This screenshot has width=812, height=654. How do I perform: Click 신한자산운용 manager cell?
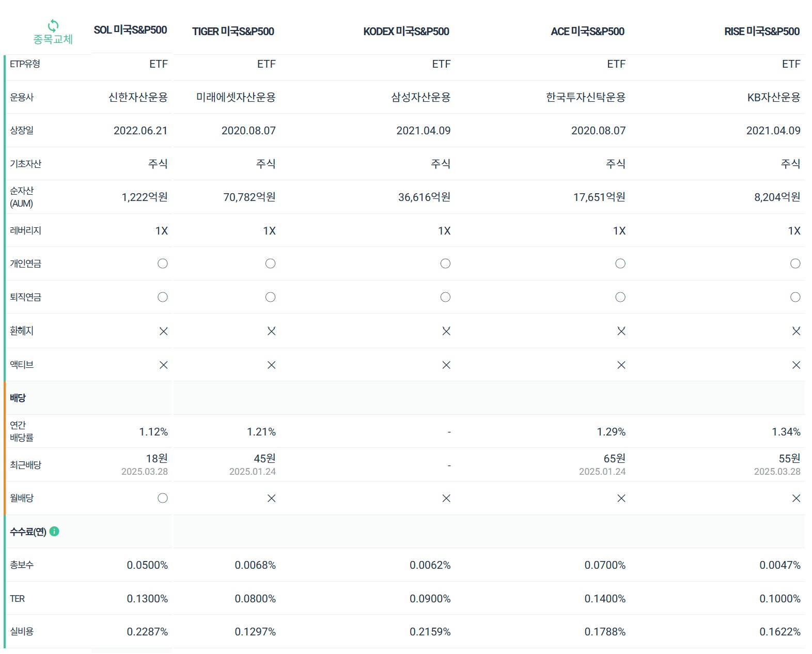[x=138, y=97]
